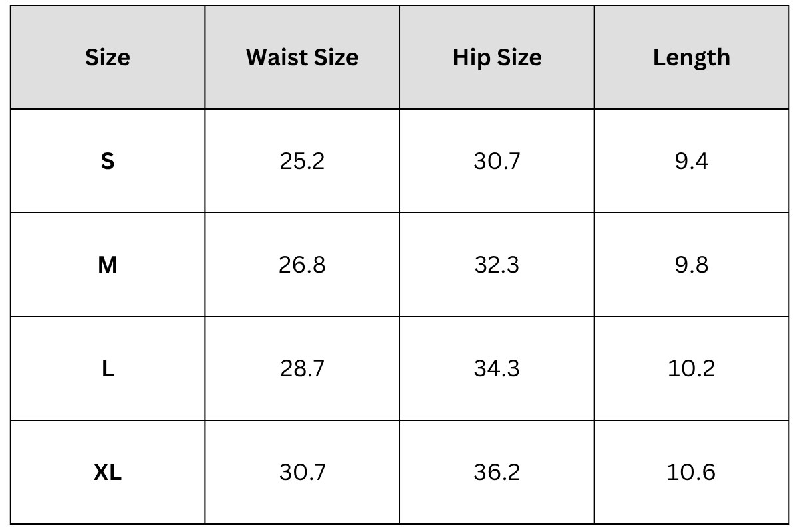Click waist value 28.7 for size L
The height and width of the screenshot is (532, 798).
pos(302,368)
